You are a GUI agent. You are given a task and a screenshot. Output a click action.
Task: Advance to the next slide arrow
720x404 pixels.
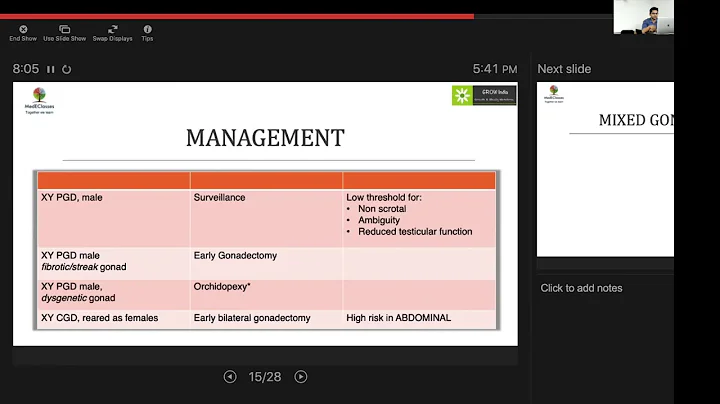click(301, 377)
